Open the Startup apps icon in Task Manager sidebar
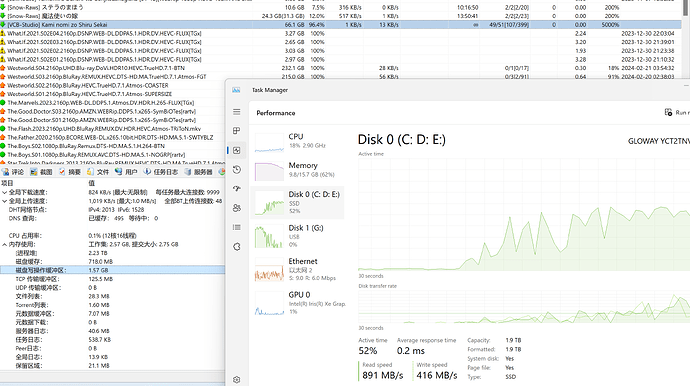 (237, 189)
